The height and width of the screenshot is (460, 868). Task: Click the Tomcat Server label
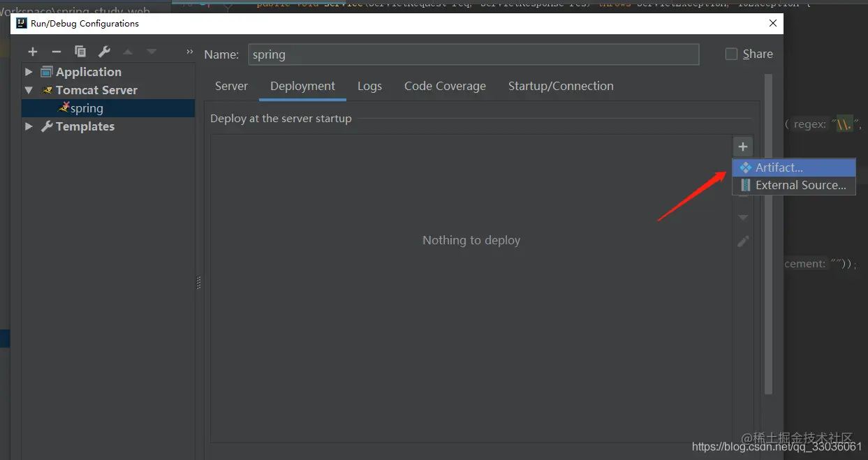coord(96,90)
